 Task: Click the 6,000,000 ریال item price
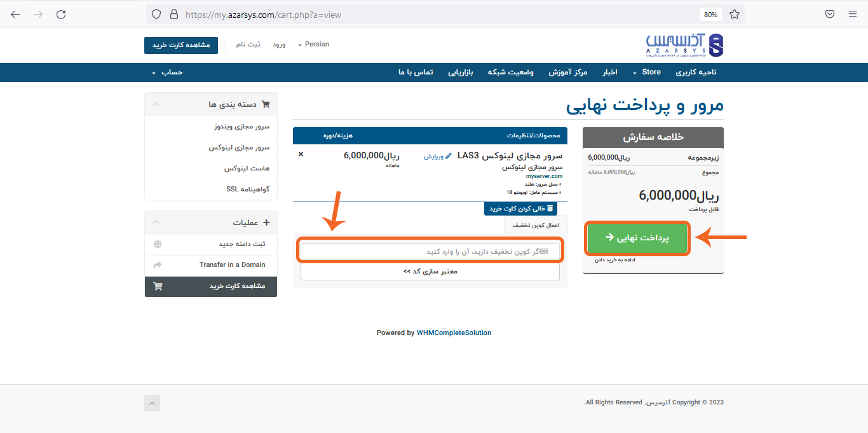371,155
